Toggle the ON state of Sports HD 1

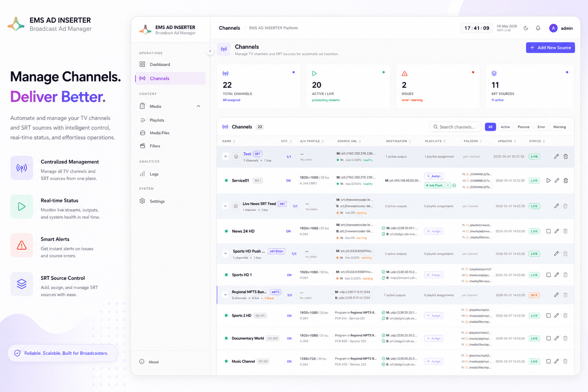289,275
